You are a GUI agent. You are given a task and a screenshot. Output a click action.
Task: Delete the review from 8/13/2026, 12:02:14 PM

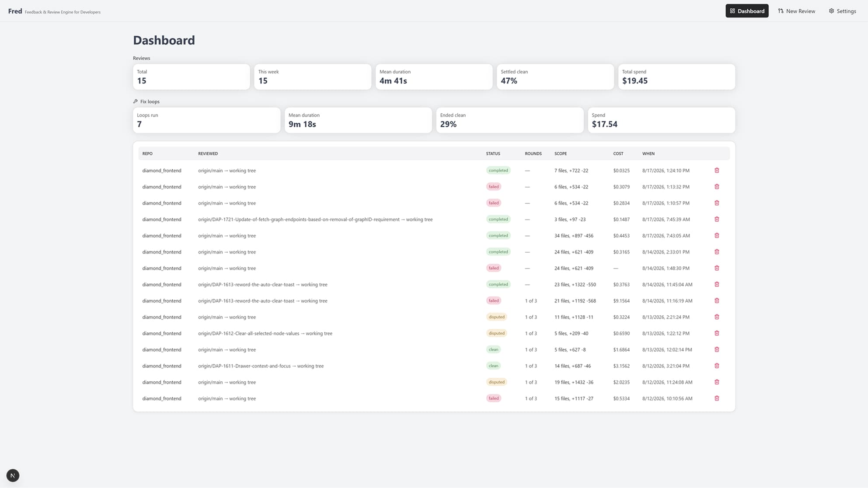tap(717, 350)
